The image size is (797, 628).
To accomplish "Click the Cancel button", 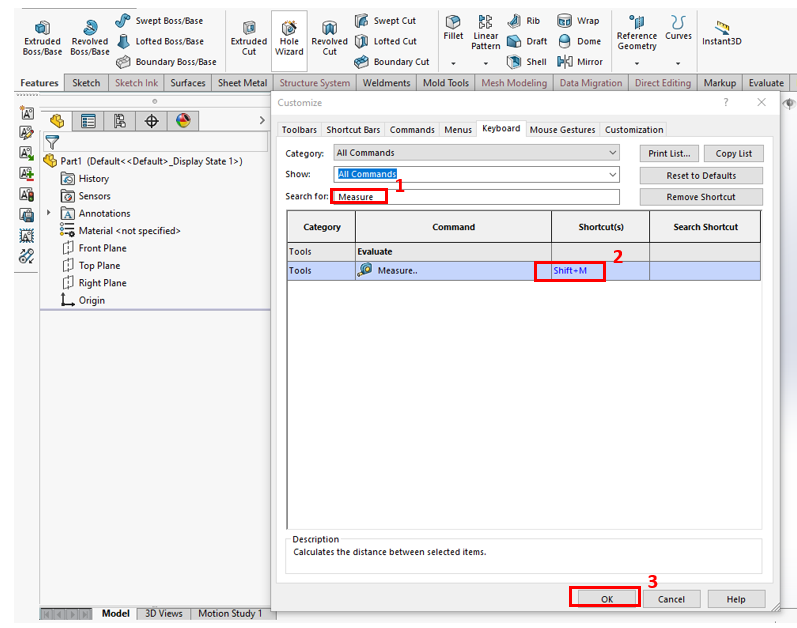I will click(x=671, y=599).
